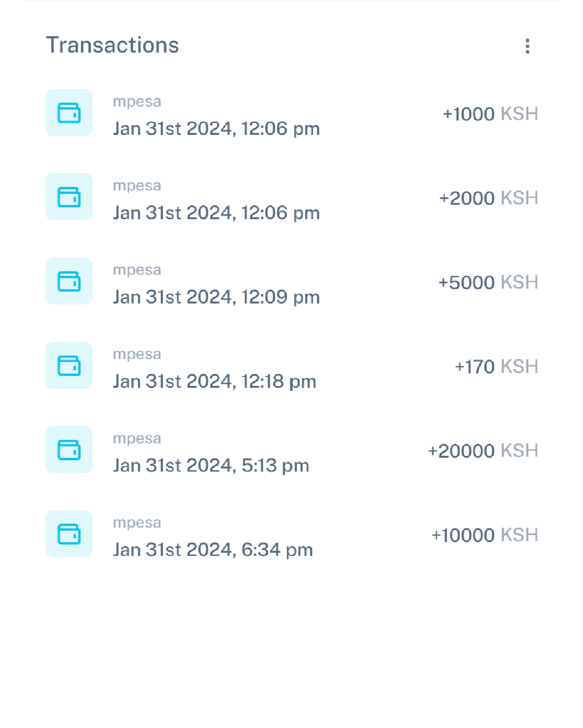Open transaction dated 5:13 pm
Image resolution: width=583 pixels, height=728 pixels.
pos(211,466)
